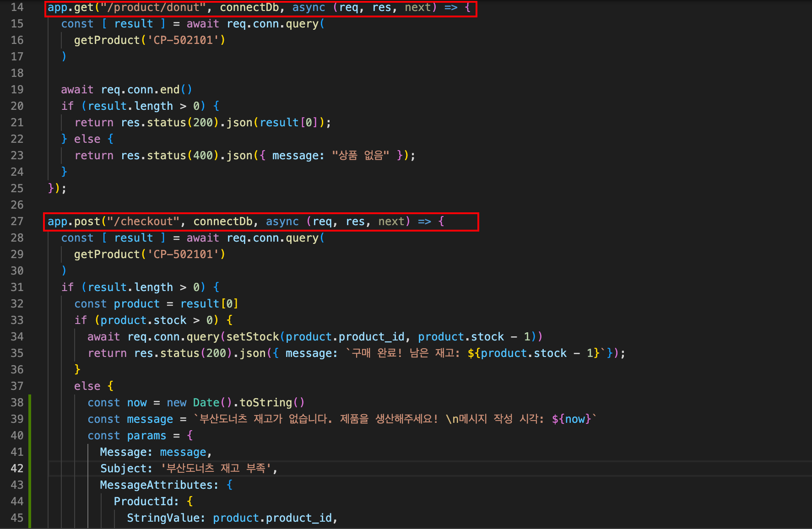This screenshot has height=529, width=812.
Task: Click 'ProductId: {' on line 44
Action: [153, 502]
